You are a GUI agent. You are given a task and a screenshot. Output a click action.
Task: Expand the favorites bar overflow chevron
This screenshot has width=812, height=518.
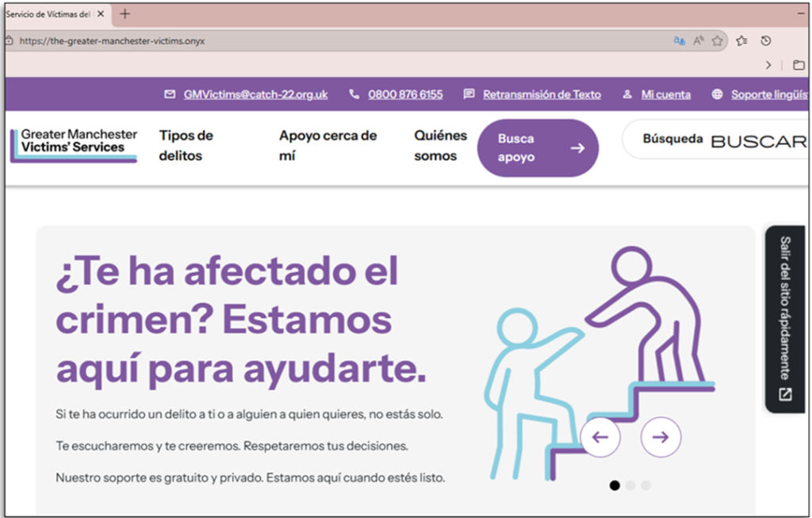(x=768, y=65)
